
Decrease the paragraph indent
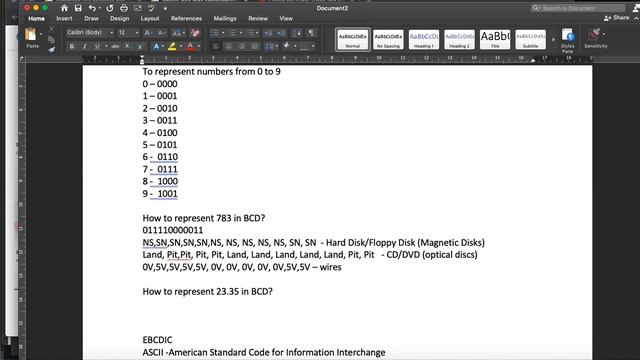pyautogui.click(x=268, y=33)
